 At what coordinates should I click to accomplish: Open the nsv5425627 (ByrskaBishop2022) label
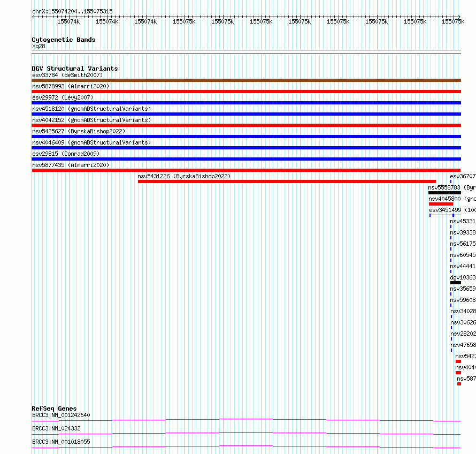coord(79,131)
